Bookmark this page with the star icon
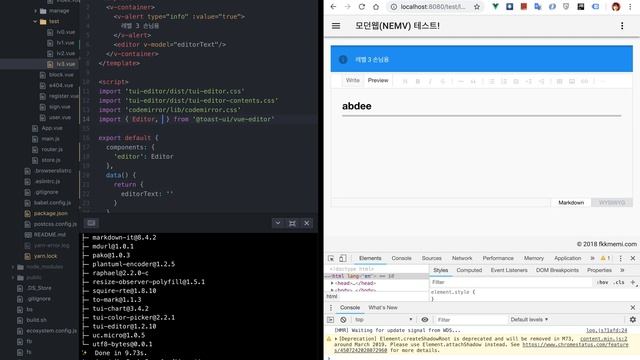 point(477,7)
